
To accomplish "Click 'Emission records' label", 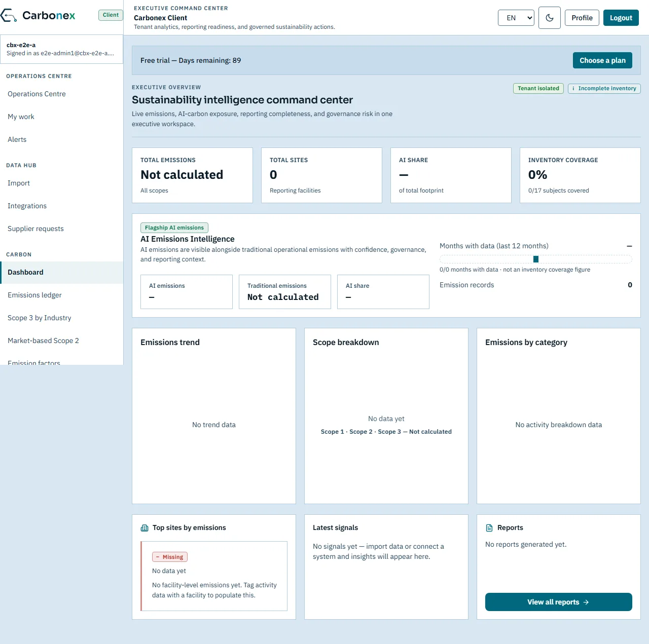I will pos(466,285).
